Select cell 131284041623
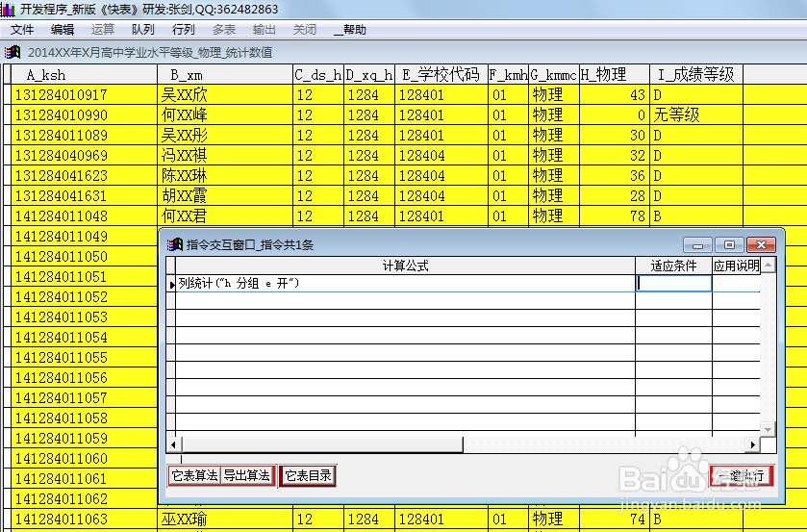807x532 pixels. pyautogui.click(x=84, y=176)
